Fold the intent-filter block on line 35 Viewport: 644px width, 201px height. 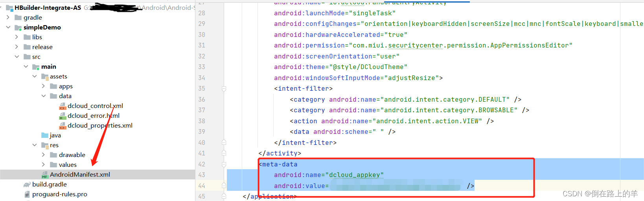click(224, 89)
